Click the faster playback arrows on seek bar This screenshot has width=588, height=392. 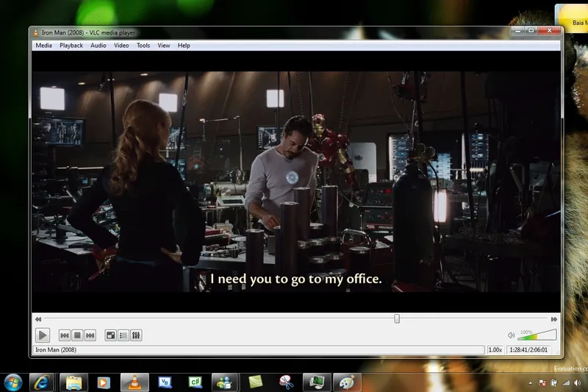point(554,319)
